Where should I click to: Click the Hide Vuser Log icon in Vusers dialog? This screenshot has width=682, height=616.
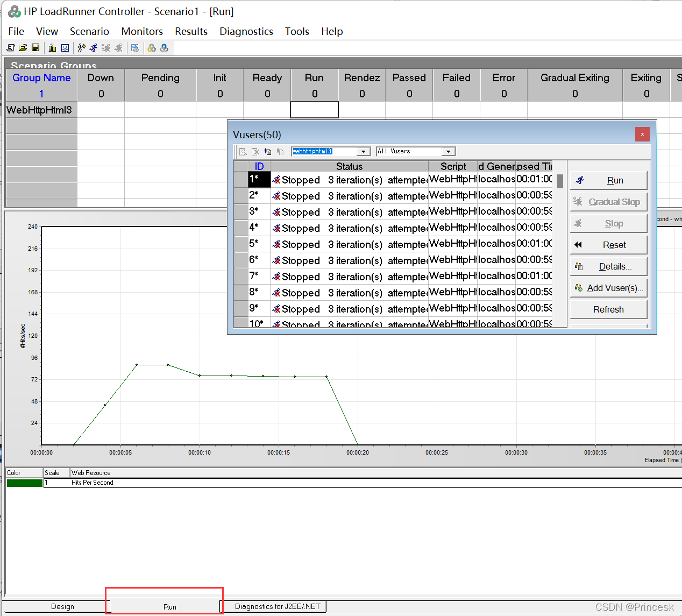coord(255,152)
